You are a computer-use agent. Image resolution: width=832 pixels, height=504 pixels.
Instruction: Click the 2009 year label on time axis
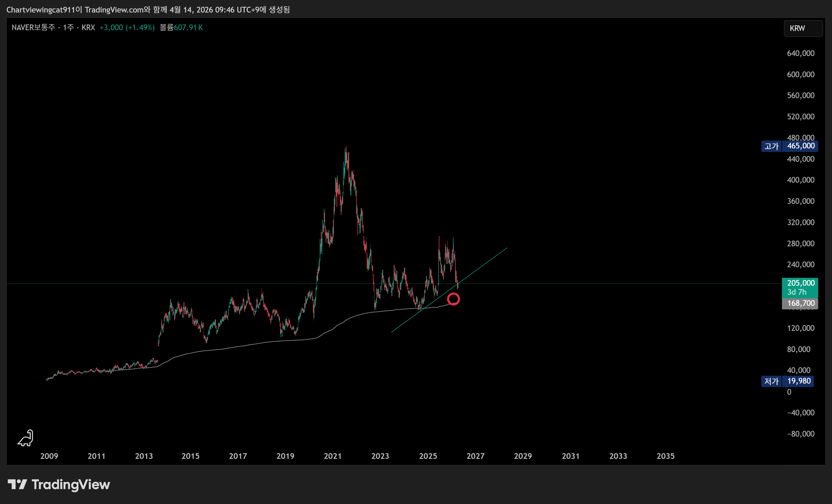coord(49,456)
